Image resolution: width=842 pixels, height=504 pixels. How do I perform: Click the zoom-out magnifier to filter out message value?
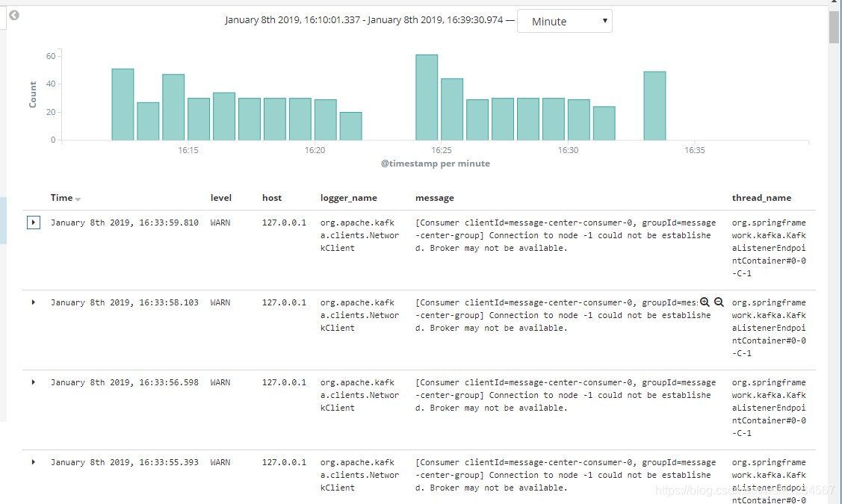(x=719, y=302)
